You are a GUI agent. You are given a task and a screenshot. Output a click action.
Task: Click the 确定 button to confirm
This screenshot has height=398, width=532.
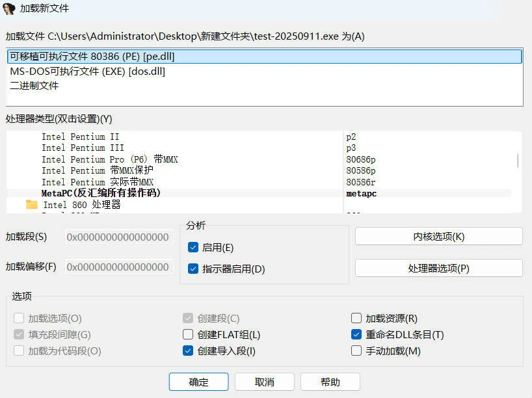[x=198, y=382]
